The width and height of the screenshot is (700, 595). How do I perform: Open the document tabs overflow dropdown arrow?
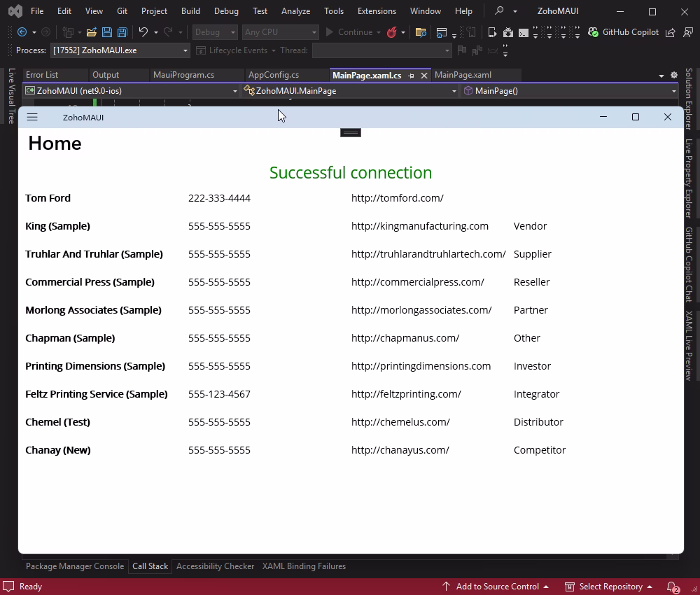click(661, 76)
